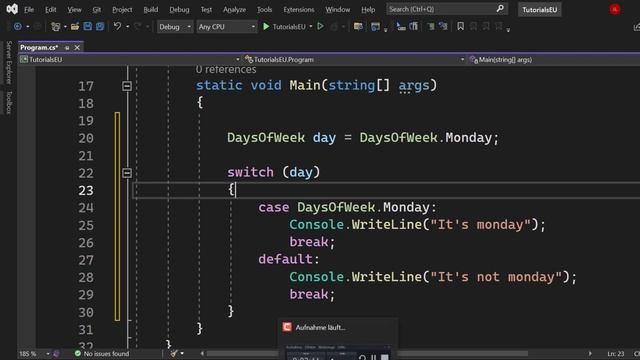
Task: Click the red user account avatar
Action: point(615,9)
